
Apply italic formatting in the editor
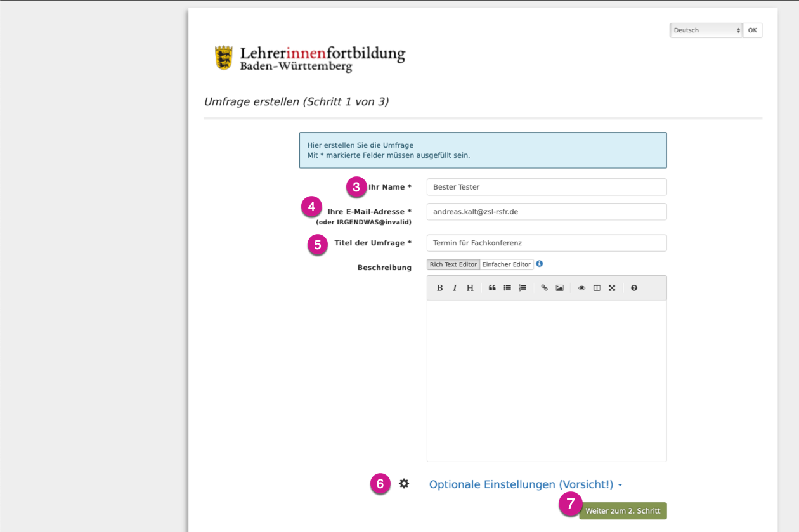pos(455,288)
